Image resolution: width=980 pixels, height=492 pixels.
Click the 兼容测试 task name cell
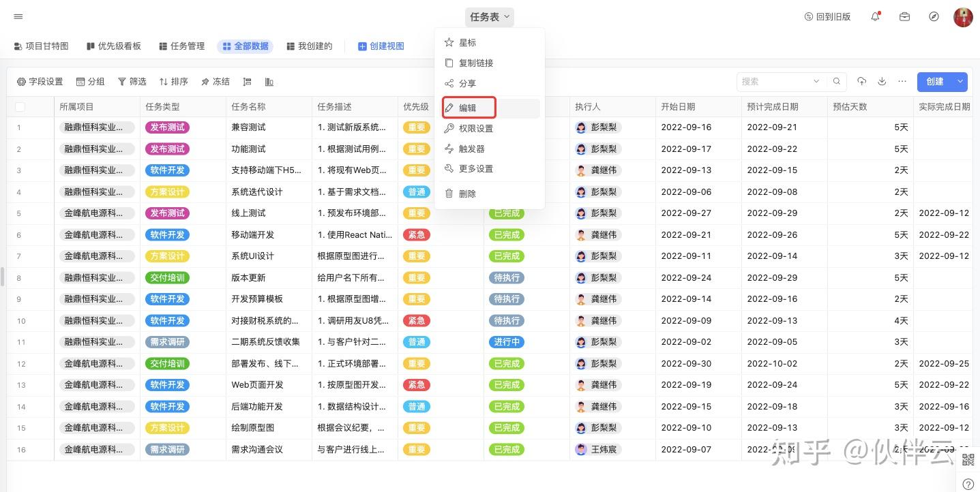(x=269, y=127)
